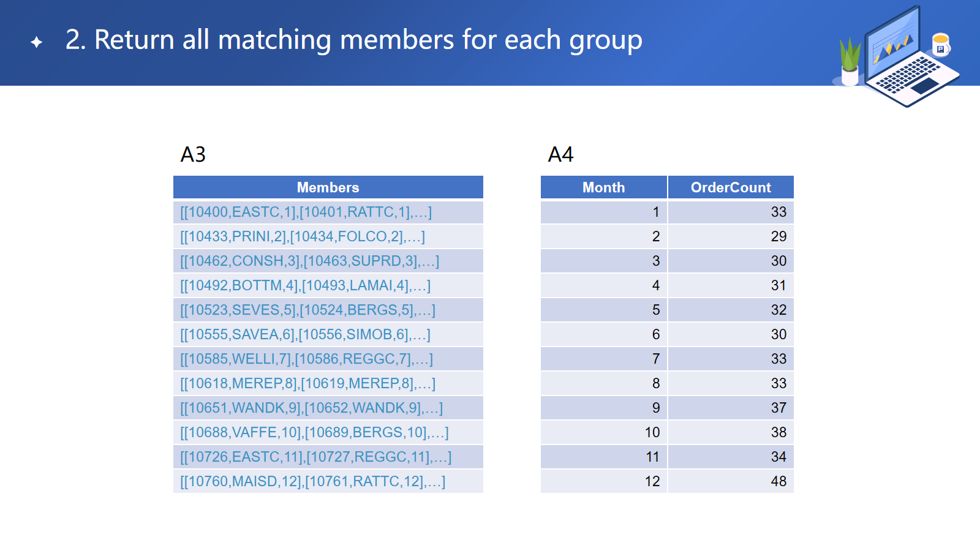Open the members row starting with 10462,CONSH
This screenshot has height=551, width=980.
tap(309, 261)
